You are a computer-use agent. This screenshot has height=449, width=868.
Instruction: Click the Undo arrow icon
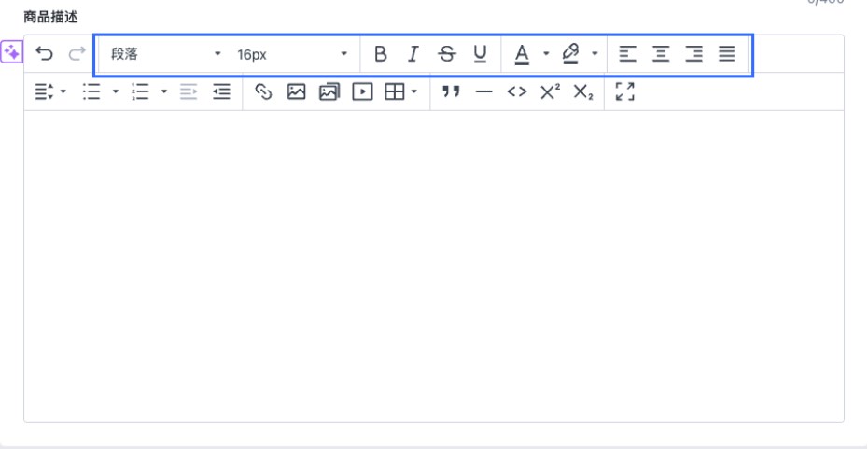[44, 54]
